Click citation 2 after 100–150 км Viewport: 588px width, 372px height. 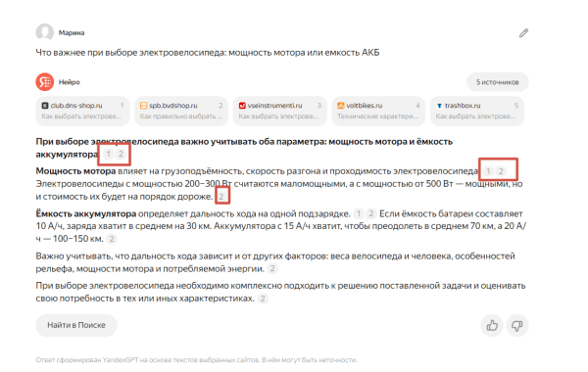click(112, 239)
